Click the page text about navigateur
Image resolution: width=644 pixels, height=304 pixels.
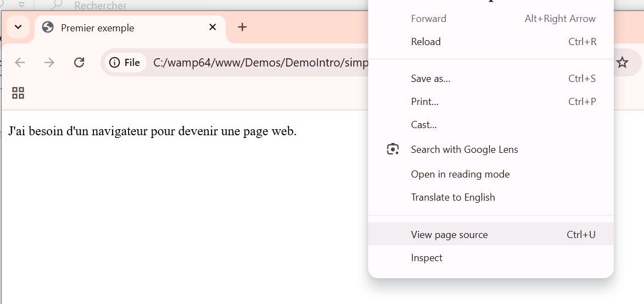(152, 131)
